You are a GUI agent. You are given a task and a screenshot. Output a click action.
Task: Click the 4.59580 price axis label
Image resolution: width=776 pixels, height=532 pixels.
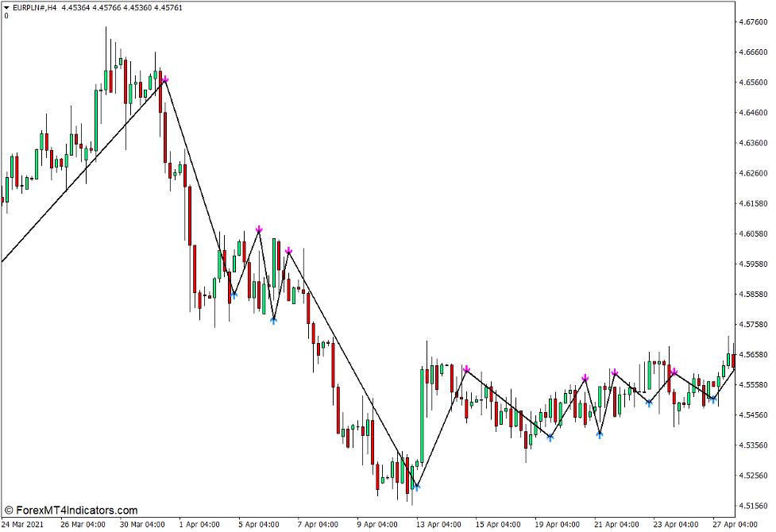(x=751, y=264)
